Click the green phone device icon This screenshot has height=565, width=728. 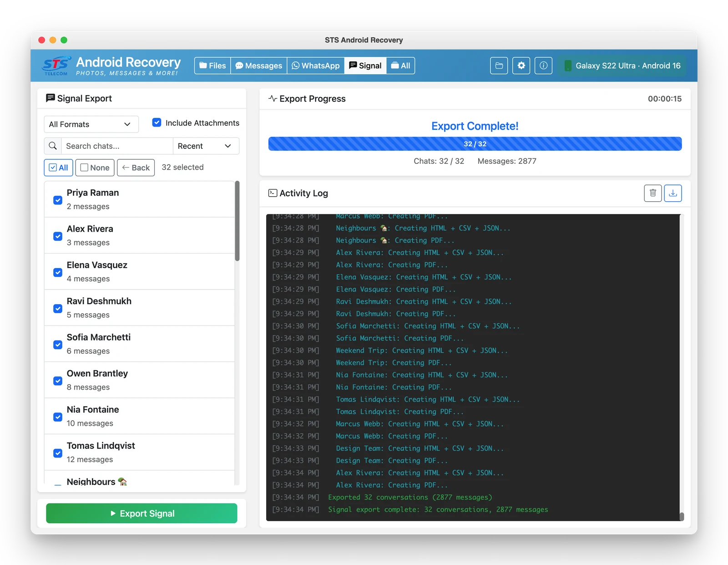[x=567, y=66]
